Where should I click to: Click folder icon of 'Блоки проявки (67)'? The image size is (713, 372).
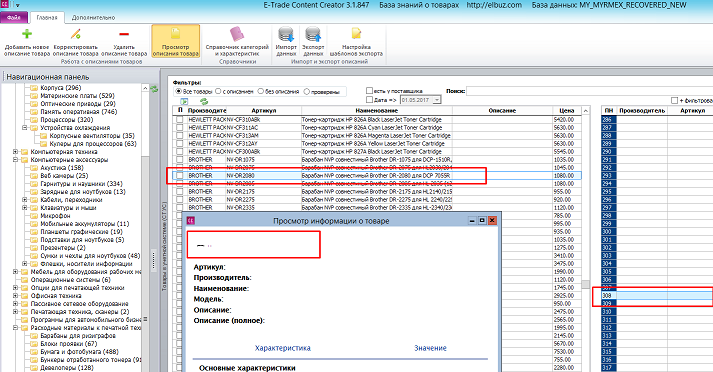click(34, 344)
